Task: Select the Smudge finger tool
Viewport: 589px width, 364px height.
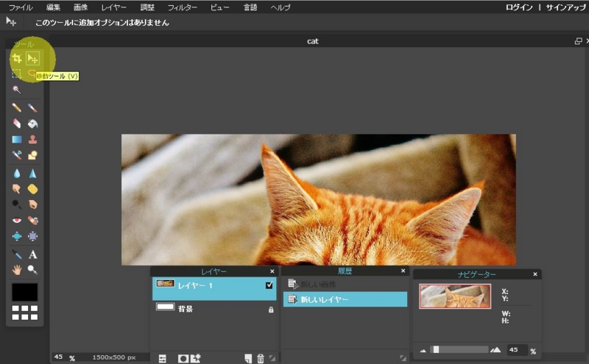Action: 16,189
